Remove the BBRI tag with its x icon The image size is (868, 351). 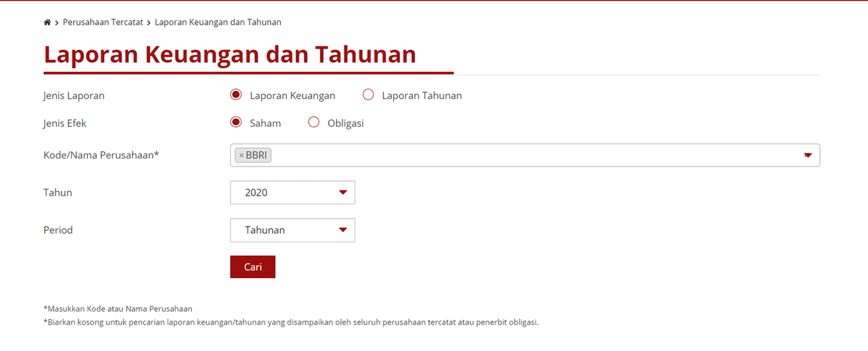coord(241,155)
